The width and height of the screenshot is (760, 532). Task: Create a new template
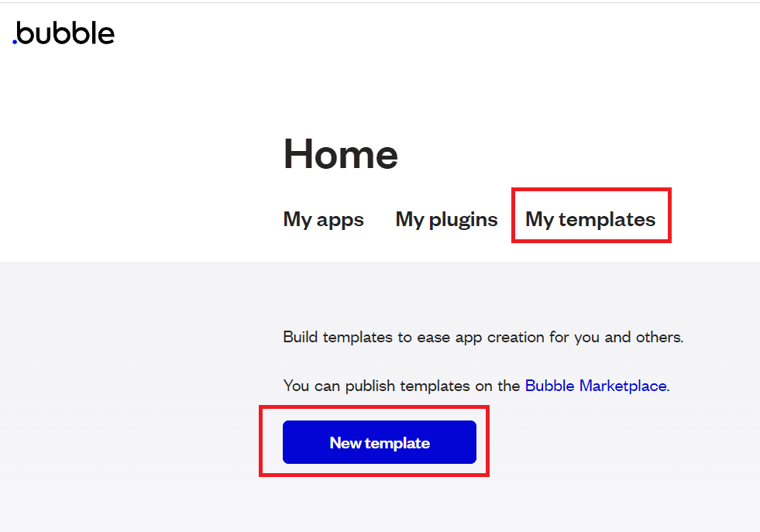pyautogui.click(x=379, y=443)
